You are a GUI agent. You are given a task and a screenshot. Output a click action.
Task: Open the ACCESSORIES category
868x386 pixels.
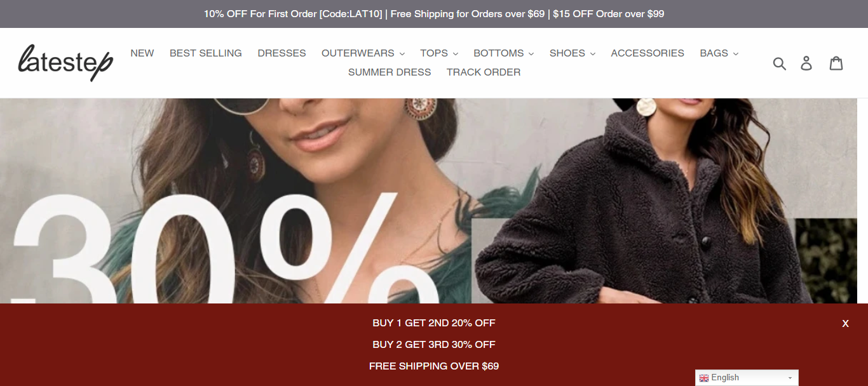point(648,53)
